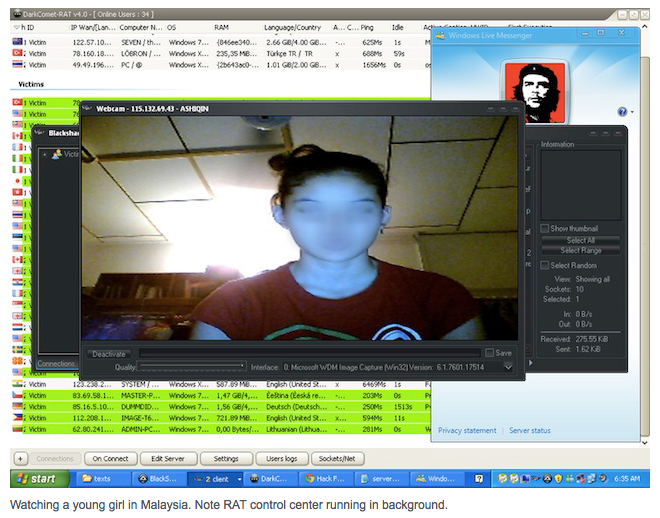Sort by the Computer N... column header
Screen dimensions: 660x518
click(141, 27)
